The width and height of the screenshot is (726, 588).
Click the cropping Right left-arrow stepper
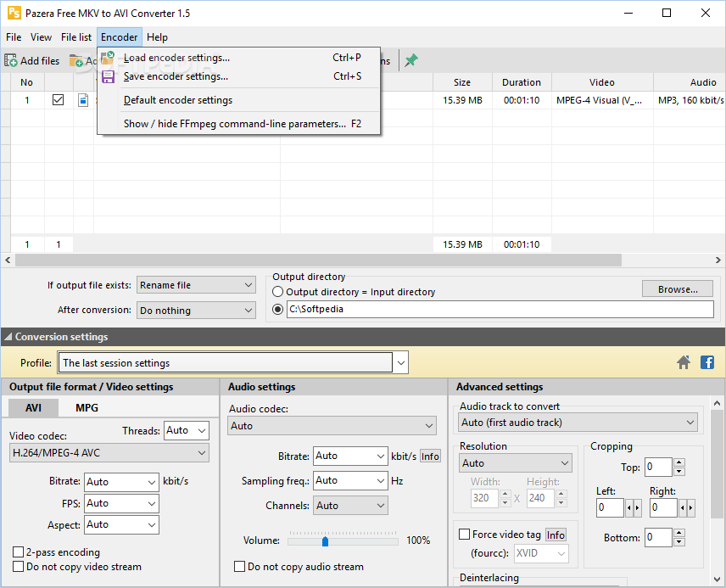tap(683, 508)
